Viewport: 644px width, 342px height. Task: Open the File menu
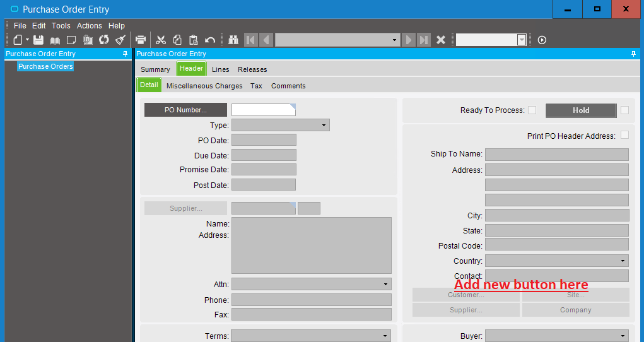point(20,25)
